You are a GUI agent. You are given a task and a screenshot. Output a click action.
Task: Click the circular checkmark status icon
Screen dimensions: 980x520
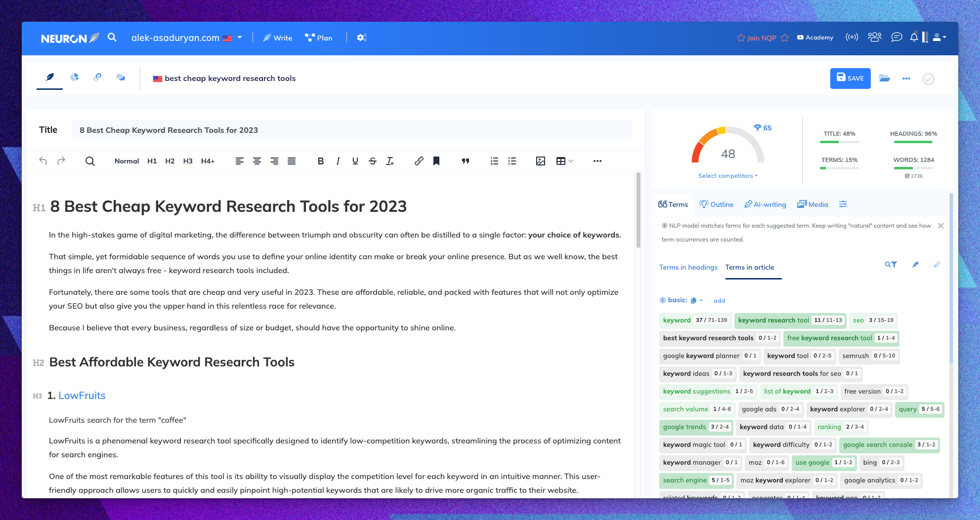[x=928, y=79]
